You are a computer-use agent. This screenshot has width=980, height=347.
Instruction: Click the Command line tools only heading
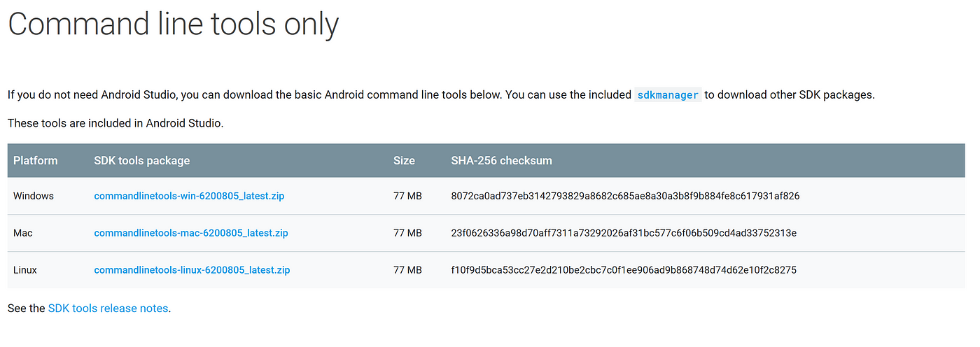coord(173,24)
